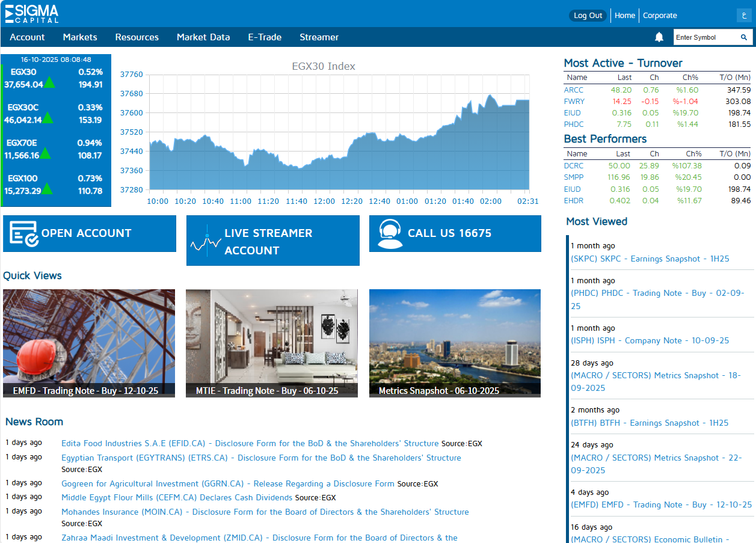Click the Sigma Capital logo
This screenshot has width=756, height=543.
[x=32, y=13]
